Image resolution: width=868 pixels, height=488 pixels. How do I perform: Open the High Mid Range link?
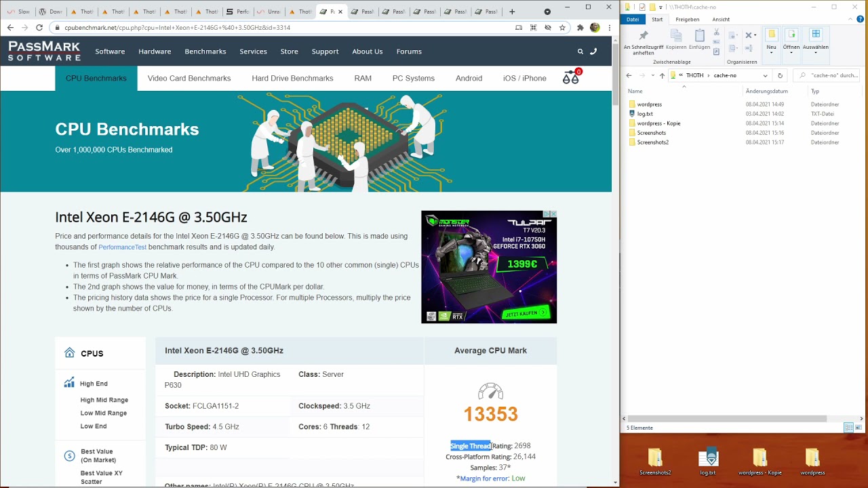[x=104, y=400]
